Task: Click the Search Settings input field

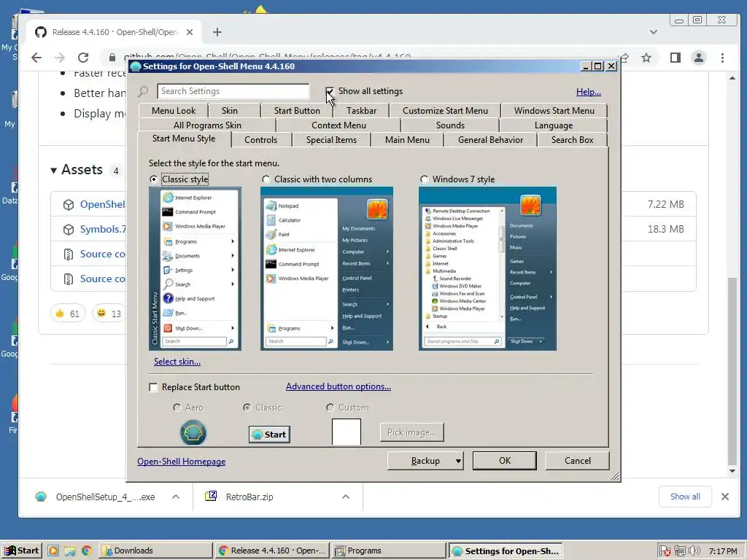Action: click(x=233, y=91)
